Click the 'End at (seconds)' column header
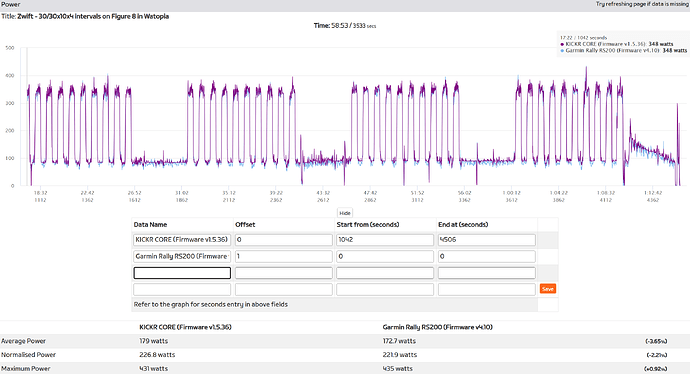This screenshot has width=690, height=374. 463,224
